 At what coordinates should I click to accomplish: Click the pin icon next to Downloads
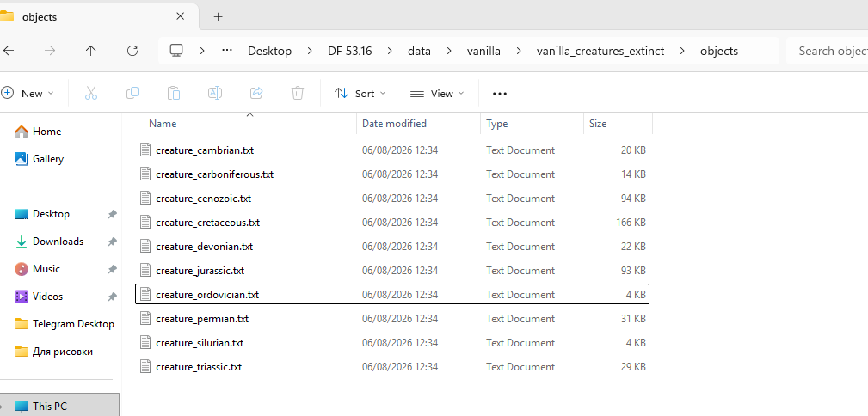click(112, 242)
